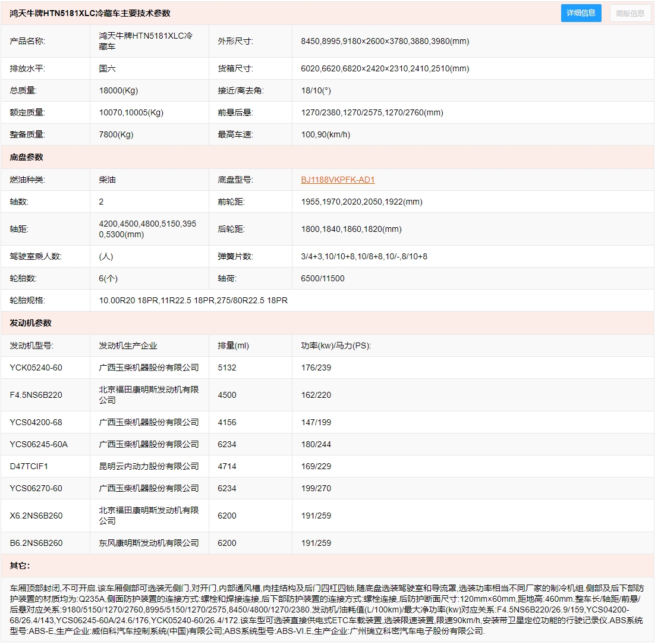Select engine model X6.2NS6B260

coord(36,516)
